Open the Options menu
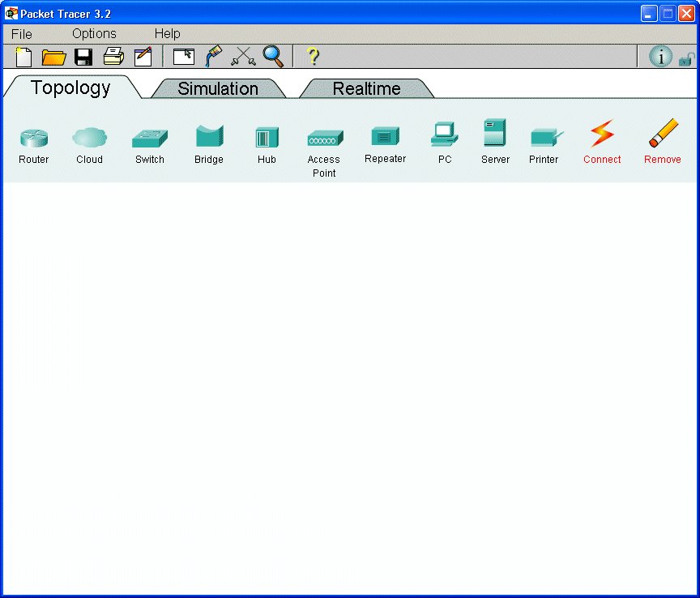The width and height of the screenshot is (700, 598). click(94, 34)
